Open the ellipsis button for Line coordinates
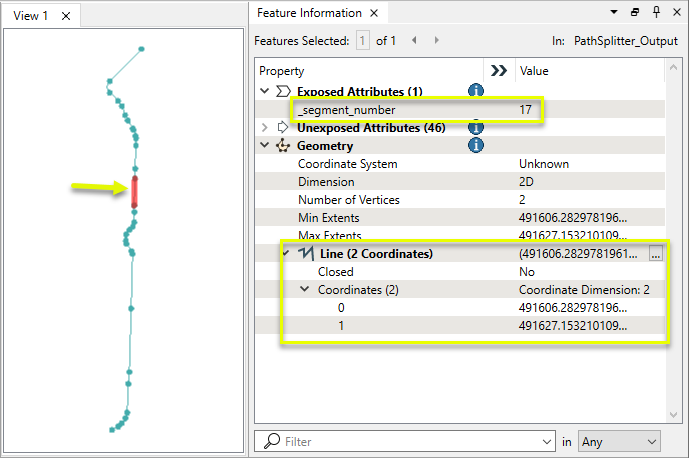This screenshot has width=689, height=458. pyautogui.click(x=656, y=254)
